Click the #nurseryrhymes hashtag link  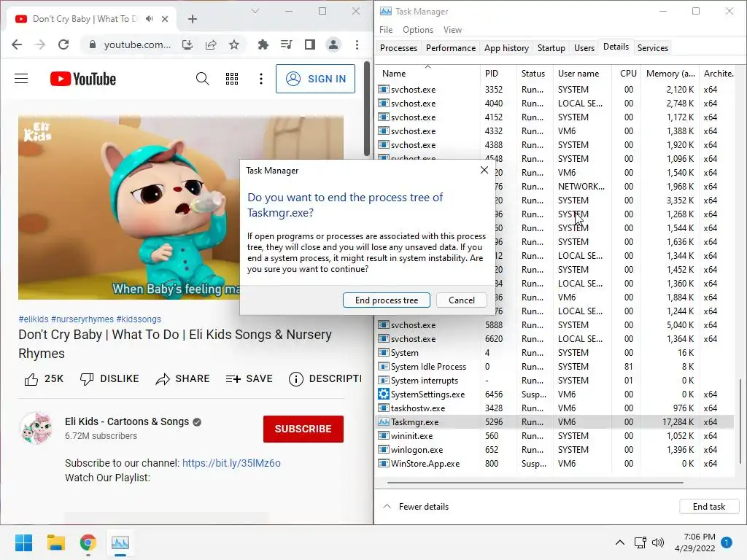point(82,319)
